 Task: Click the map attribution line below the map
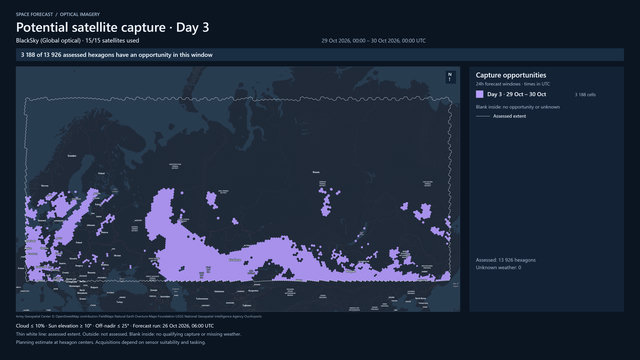139,316
